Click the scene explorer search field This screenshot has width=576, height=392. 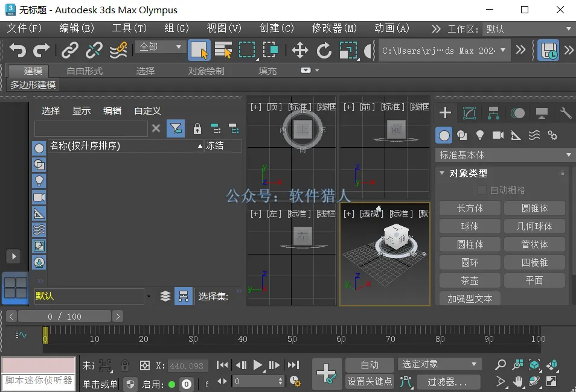pos(91,129)
